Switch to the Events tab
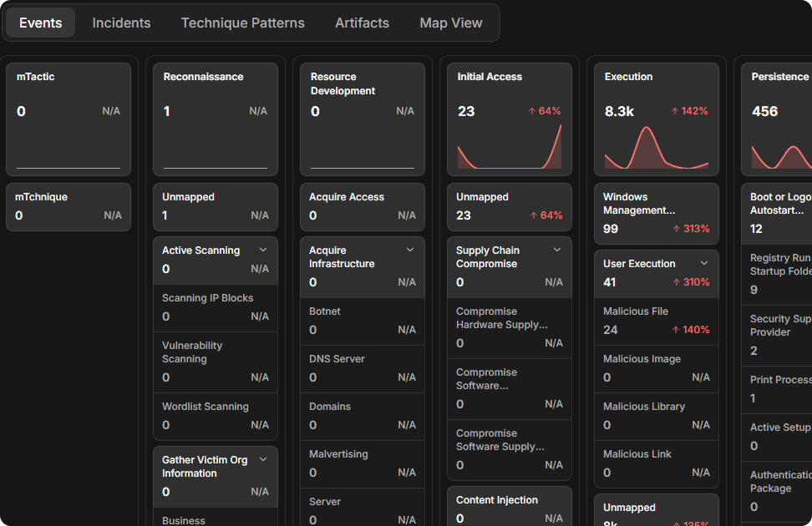This screenshot has height=526, width=812. tap(40, 23)
